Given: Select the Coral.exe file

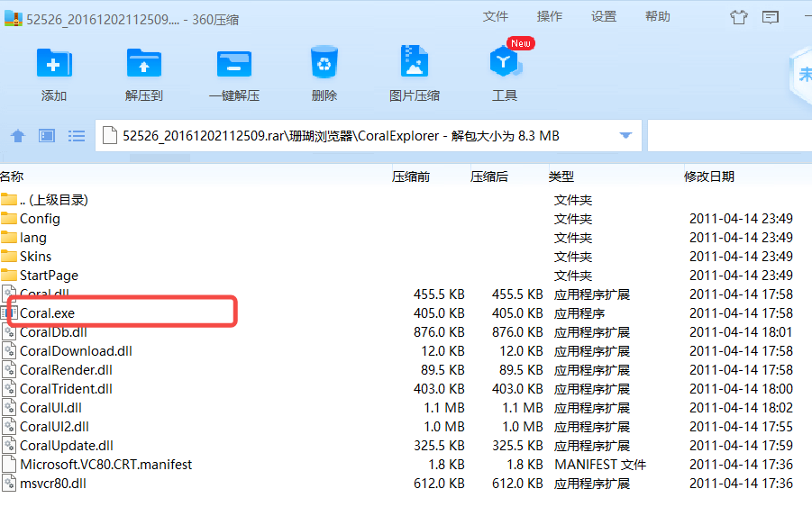Looking at the screenshot, I should tap(47, 313).
